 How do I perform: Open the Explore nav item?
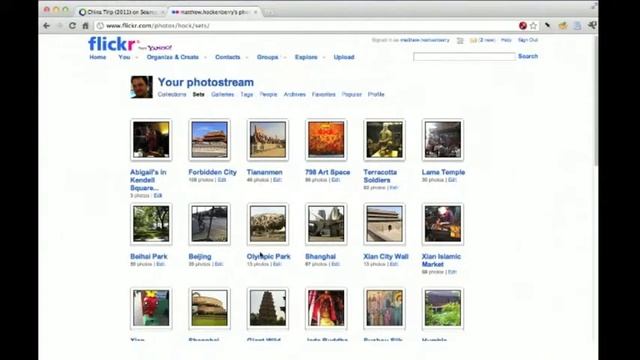click(306, 57)
